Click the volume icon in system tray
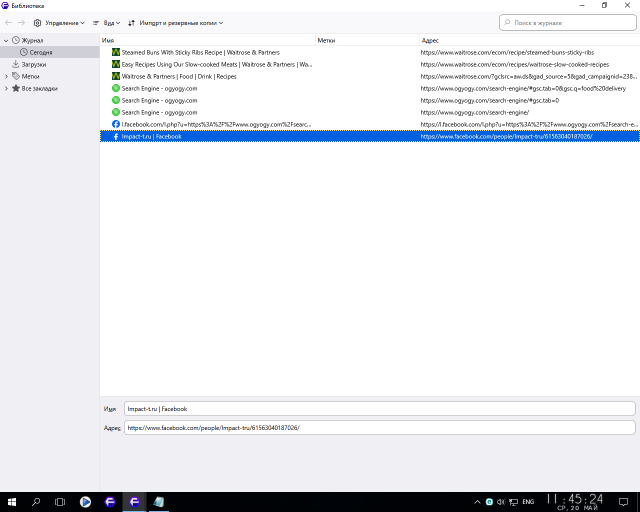 pos(501,502)
